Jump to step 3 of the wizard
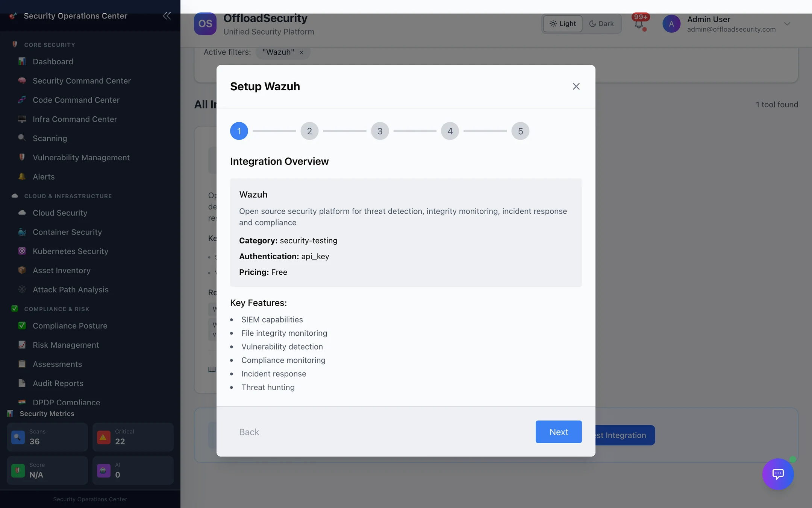This screenshot has height=508, width=812. 380,131
